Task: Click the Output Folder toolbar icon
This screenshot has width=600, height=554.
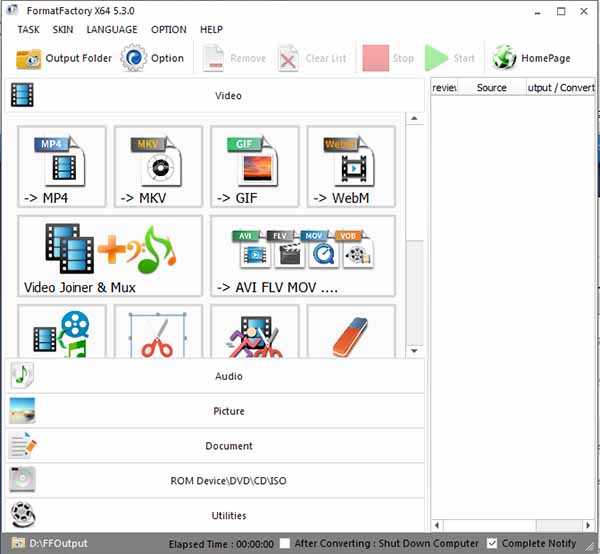Action: click(x=28, y=59)
